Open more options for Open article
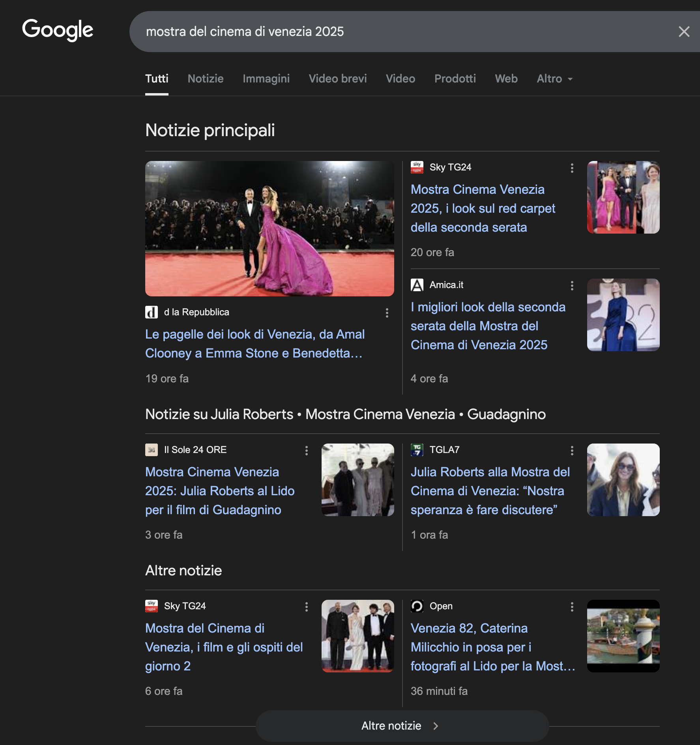This screenshot has width=700, height=745. click(572, 607)
